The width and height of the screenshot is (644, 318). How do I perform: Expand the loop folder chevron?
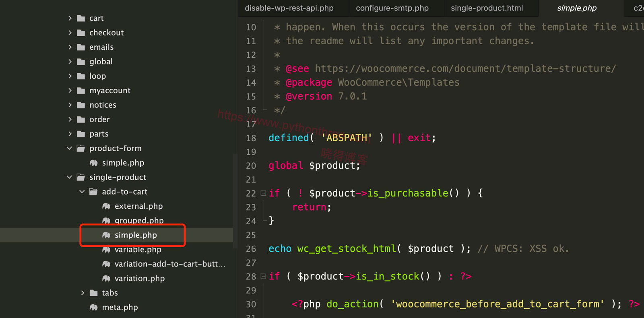[x=70, y=76]
